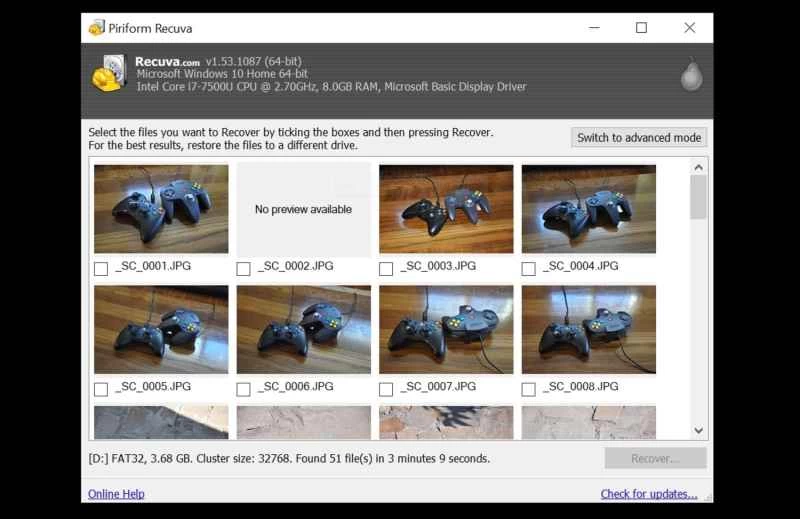Select the No preview available thumbnail

coord(304,209)
